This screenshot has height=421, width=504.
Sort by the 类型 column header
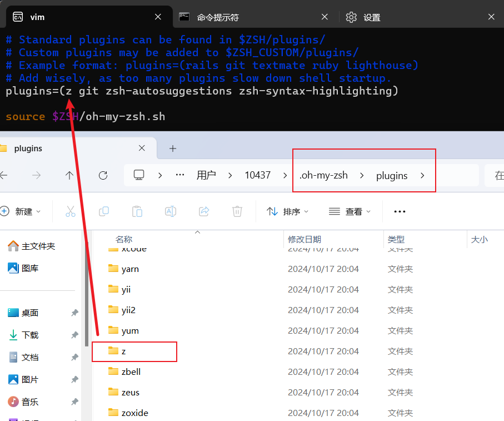396,239
